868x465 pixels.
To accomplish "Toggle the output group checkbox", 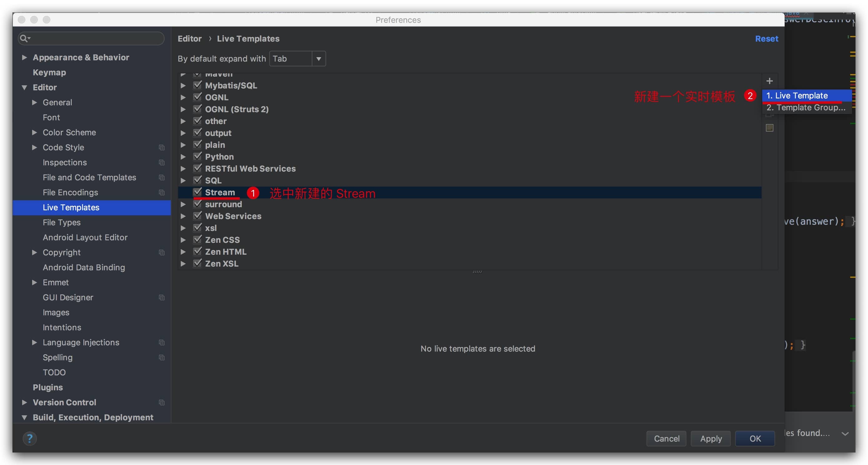I will [197, 132].
